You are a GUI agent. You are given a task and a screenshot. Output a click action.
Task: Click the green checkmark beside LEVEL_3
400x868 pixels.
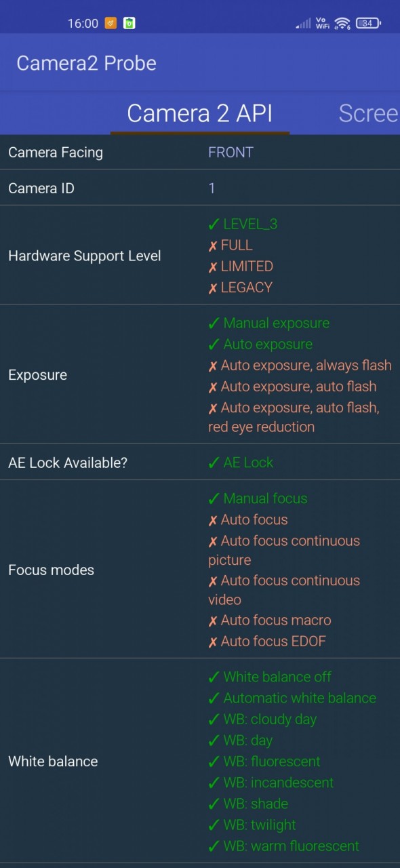click(214, 224)
